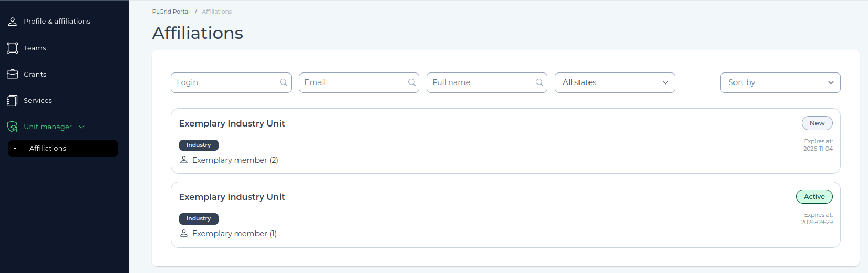Click the magnifier icon in Login field
Viewport: 868px width, 273px height.
click(x=284, y=82)
